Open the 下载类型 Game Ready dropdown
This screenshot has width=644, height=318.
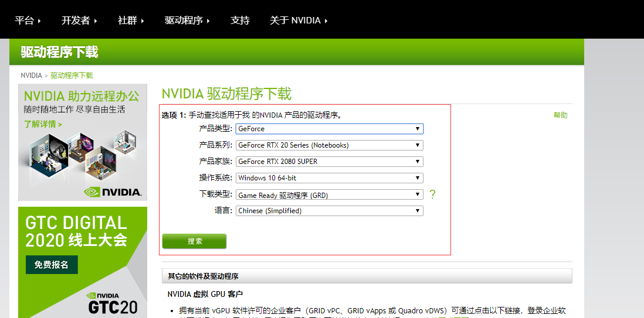tap(329, 195)
